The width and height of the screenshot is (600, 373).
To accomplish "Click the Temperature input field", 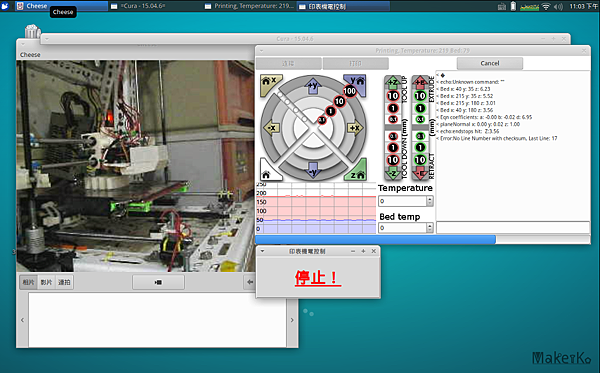I will click(x=402, y=201).
